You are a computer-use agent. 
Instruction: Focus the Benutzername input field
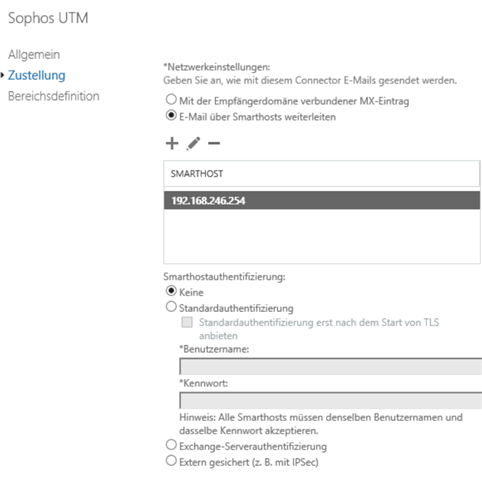click(331, 367)
